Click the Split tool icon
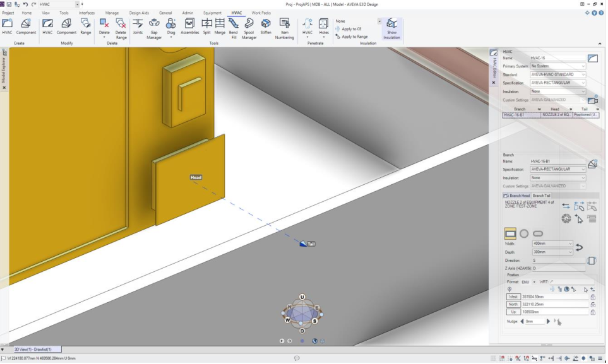 click(x=206, y=26)
